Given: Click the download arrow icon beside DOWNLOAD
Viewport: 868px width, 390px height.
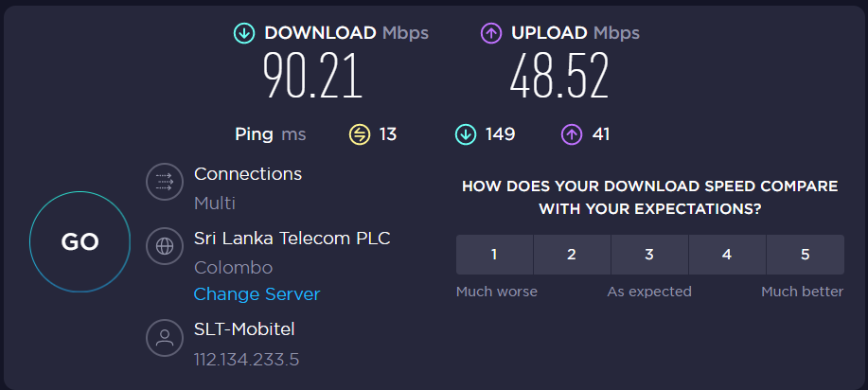Looking at the screenshot, I should (244, 33).
